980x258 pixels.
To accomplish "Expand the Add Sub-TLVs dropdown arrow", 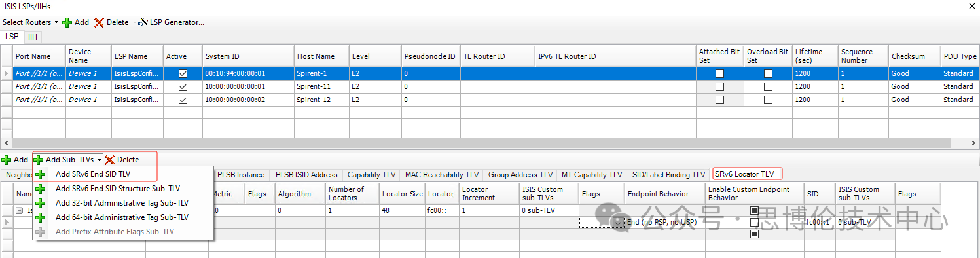I will (x=99, y=160).
